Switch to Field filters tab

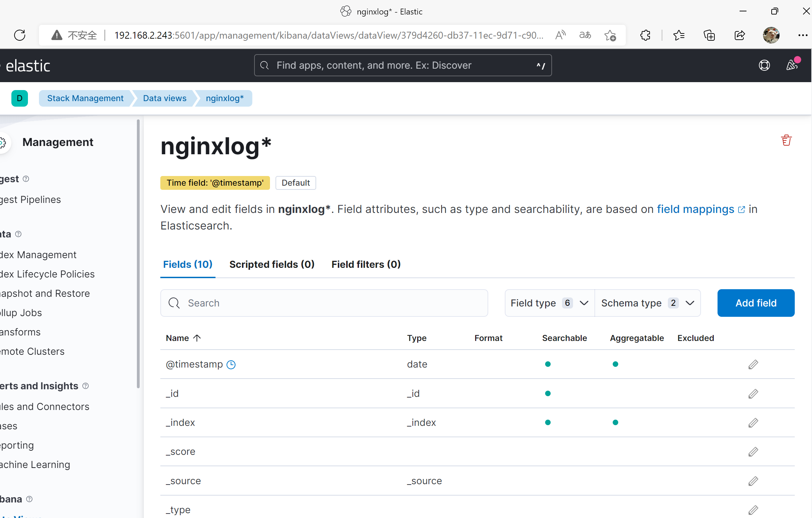pos(366,264)
